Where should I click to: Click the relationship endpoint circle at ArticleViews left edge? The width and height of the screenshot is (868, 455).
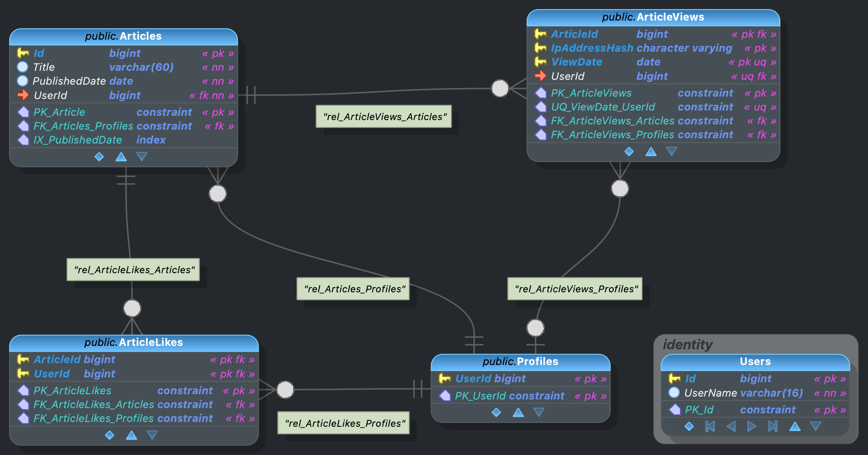coord(500,88)
